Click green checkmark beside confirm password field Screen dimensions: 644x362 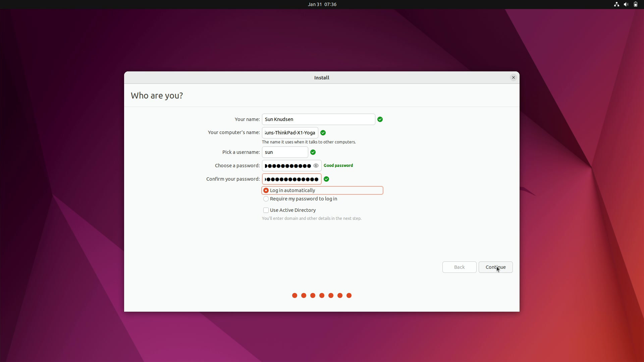tap(326, 179)
